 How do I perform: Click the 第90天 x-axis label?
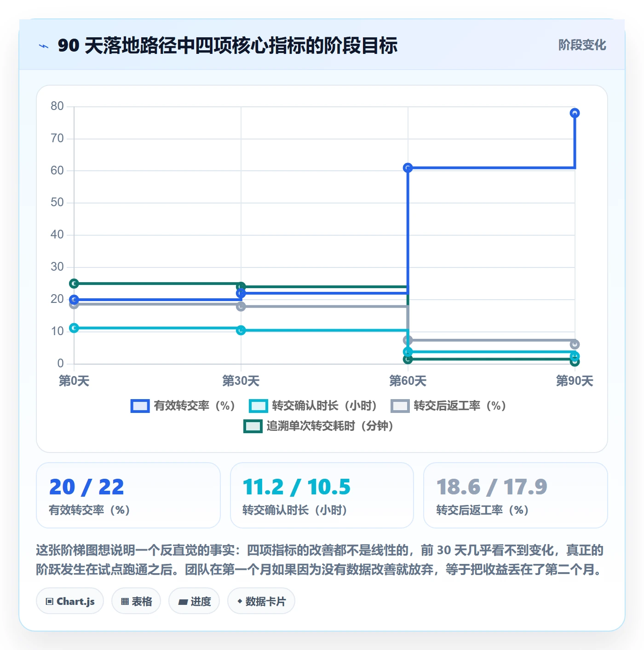click(575, 381)
